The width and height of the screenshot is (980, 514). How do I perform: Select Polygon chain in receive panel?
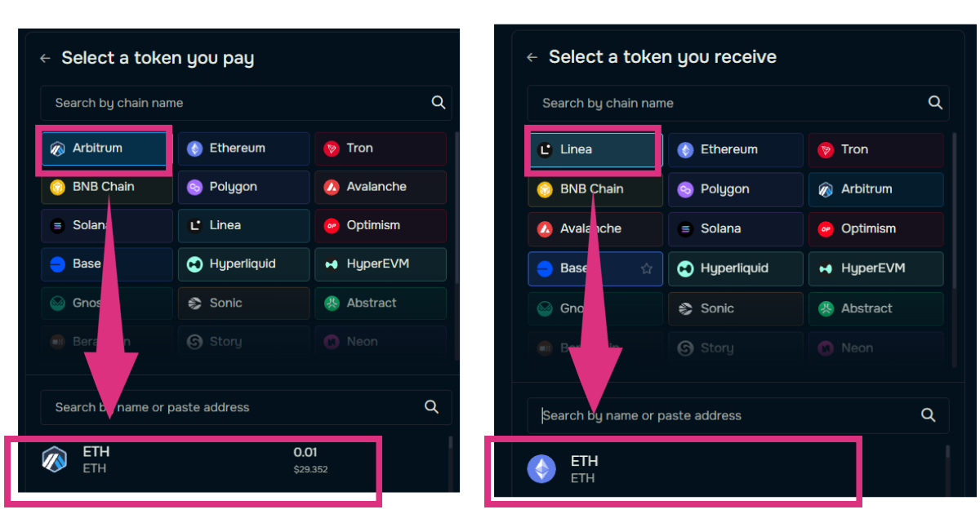coord(735,189)
